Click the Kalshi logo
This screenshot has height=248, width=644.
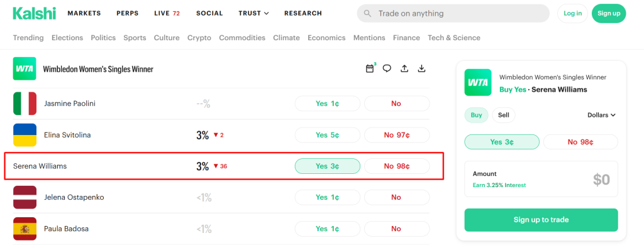(x=35, y=13)
